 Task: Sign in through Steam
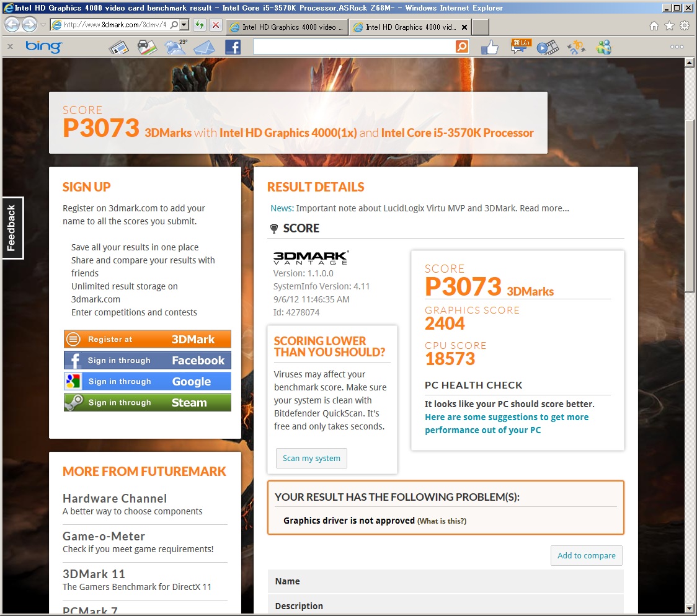pyautogui.click(x=147, y=402)
